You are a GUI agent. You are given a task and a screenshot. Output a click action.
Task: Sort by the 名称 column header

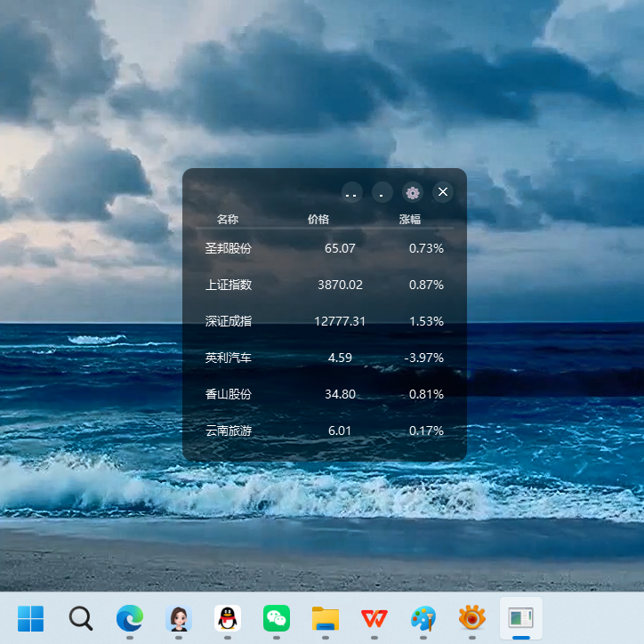pos(228,220)
